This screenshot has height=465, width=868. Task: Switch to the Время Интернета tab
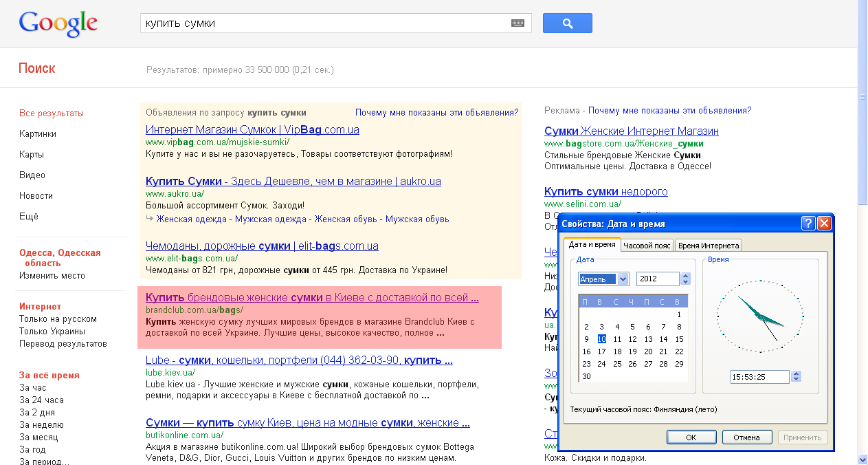pos(708,245)
